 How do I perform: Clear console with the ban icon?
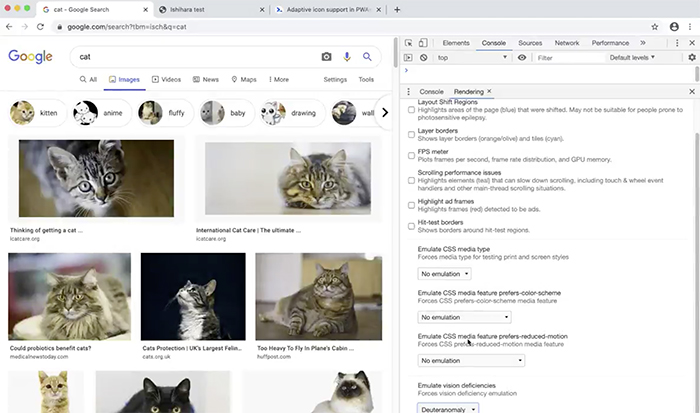click(x=424, y=58)
